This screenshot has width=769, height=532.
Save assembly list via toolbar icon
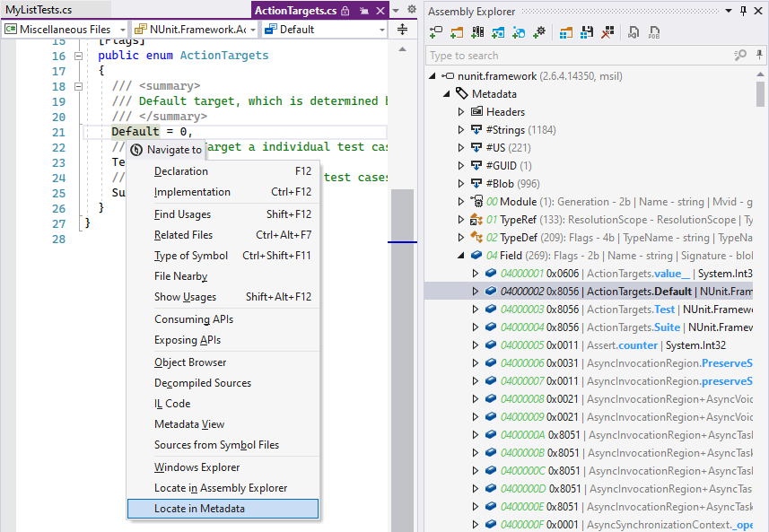pyautogui.click(x=588, y=31)
